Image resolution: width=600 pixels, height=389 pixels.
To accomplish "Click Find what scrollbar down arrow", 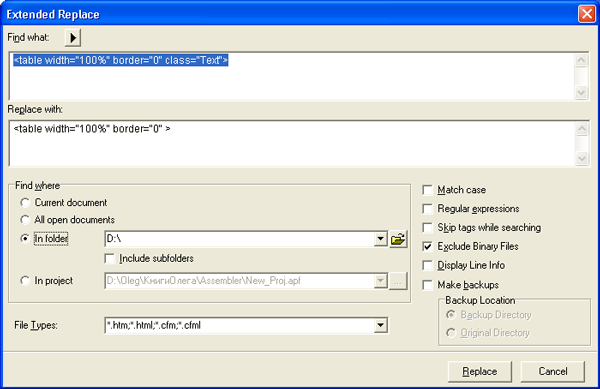I will point(582,92).
